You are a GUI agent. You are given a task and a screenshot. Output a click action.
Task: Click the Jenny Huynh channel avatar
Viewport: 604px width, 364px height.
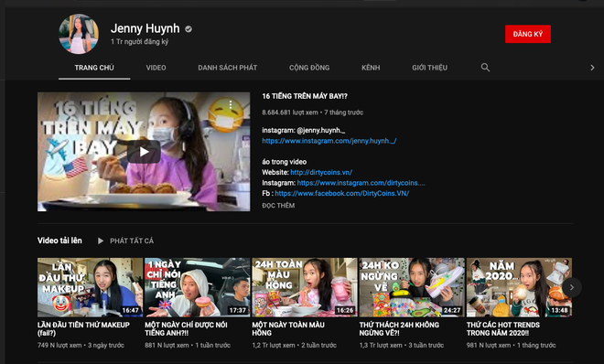pyautogui.click(x=79, y=34)
